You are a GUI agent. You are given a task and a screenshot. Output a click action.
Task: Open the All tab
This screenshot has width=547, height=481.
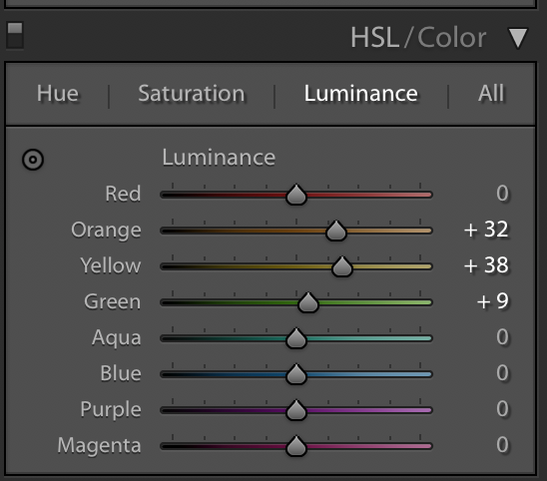[x=491, y=93]
